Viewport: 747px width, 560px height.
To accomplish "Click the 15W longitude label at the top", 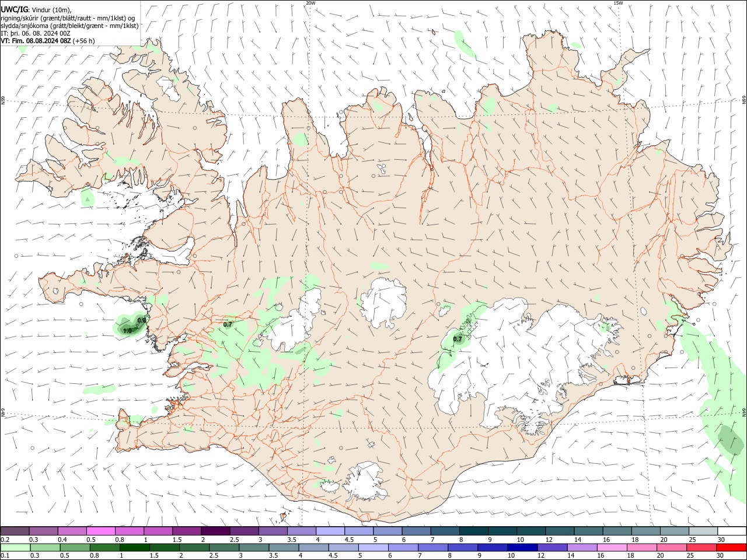I will click(618, 3).
